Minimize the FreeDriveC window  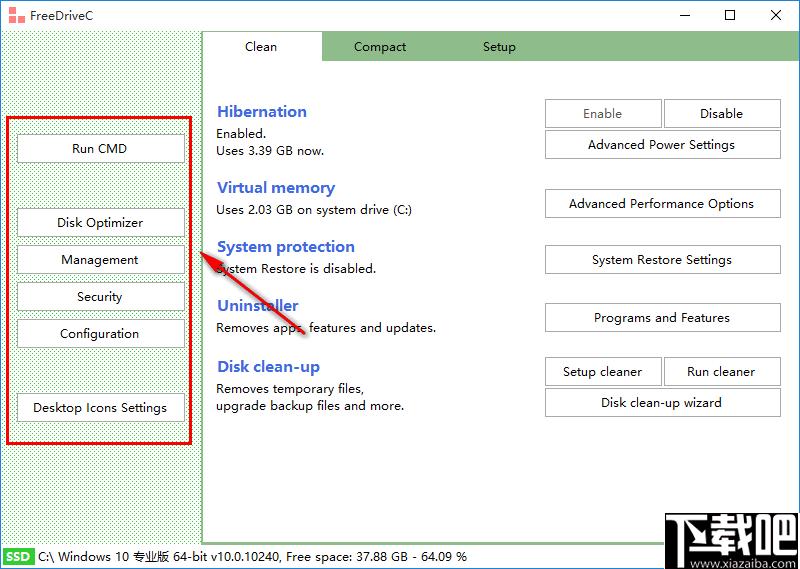click(685, 15)
